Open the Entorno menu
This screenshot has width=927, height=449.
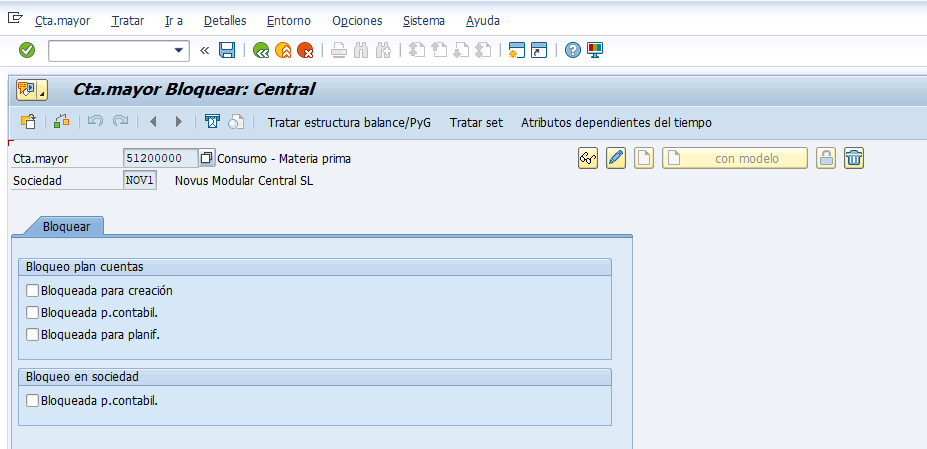coord(289,21)
